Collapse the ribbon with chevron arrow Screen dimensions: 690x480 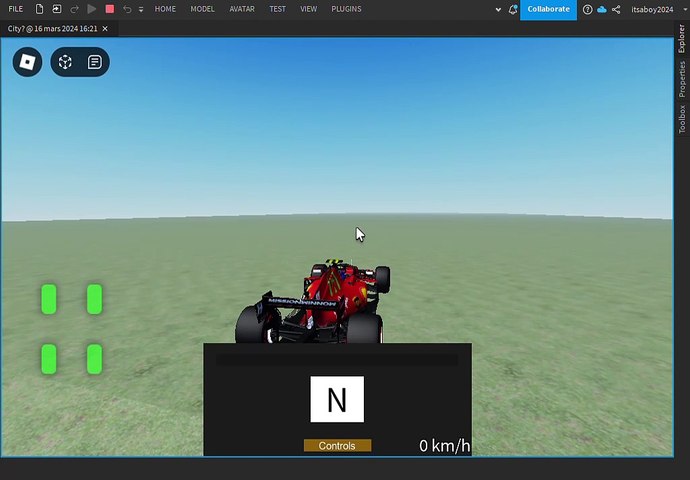coord(498,9)
